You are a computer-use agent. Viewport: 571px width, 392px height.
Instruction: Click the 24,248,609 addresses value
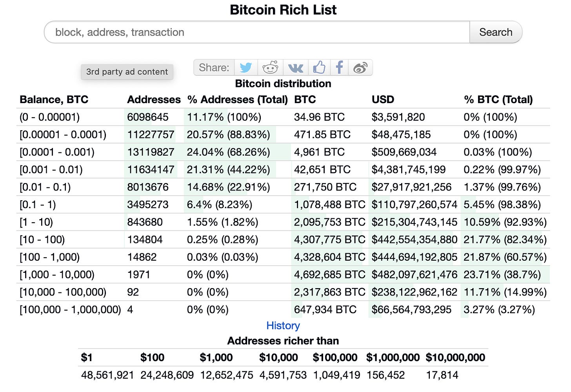coord(167,375)
